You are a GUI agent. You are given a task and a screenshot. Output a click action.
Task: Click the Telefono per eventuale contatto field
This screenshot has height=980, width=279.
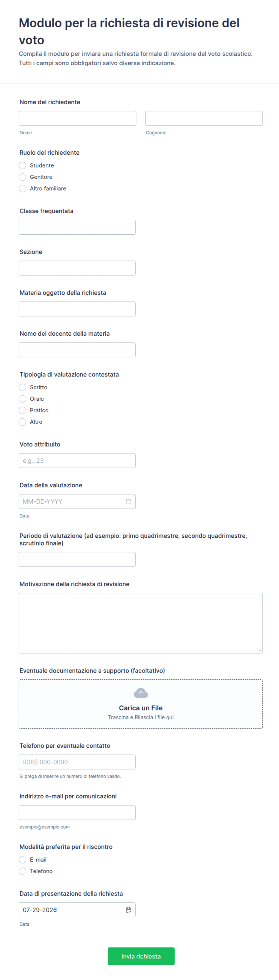tap(77, 762)
